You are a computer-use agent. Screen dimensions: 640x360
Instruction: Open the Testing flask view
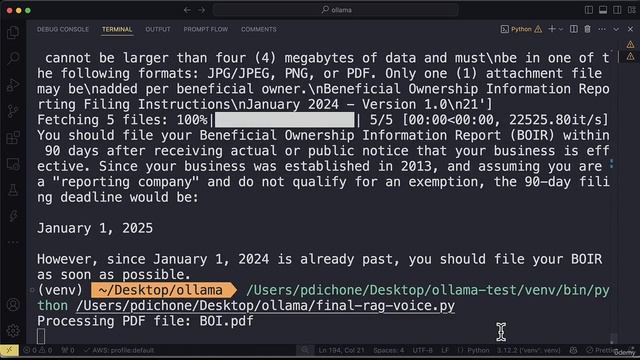13,190
